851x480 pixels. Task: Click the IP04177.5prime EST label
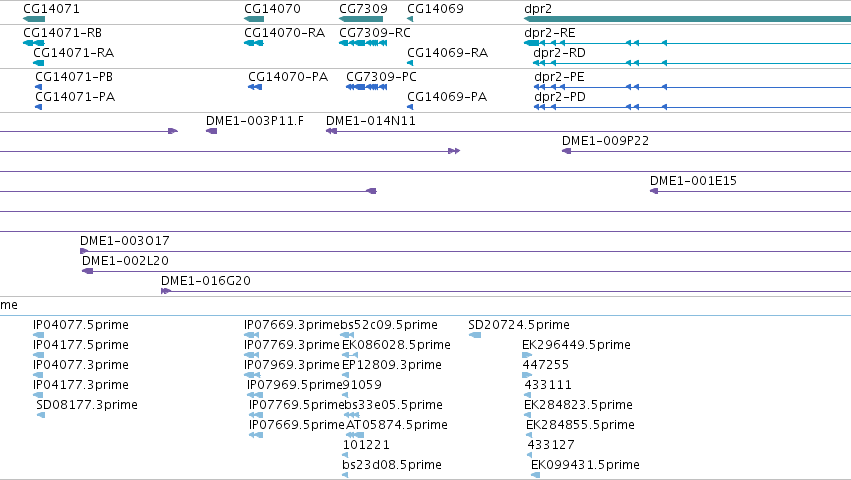pyautogui.click(x=81, y=345)
